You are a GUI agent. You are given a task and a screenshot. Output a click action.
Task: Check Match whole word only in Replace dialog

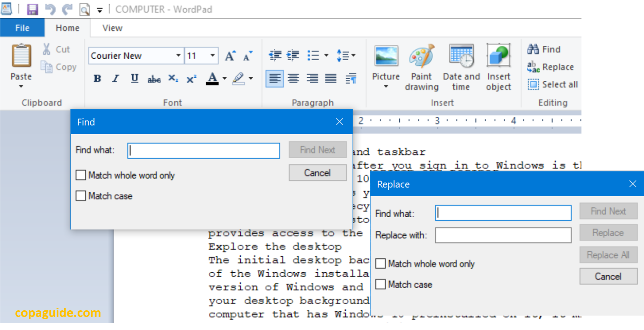pyautogui.click(x=380, y=263)
